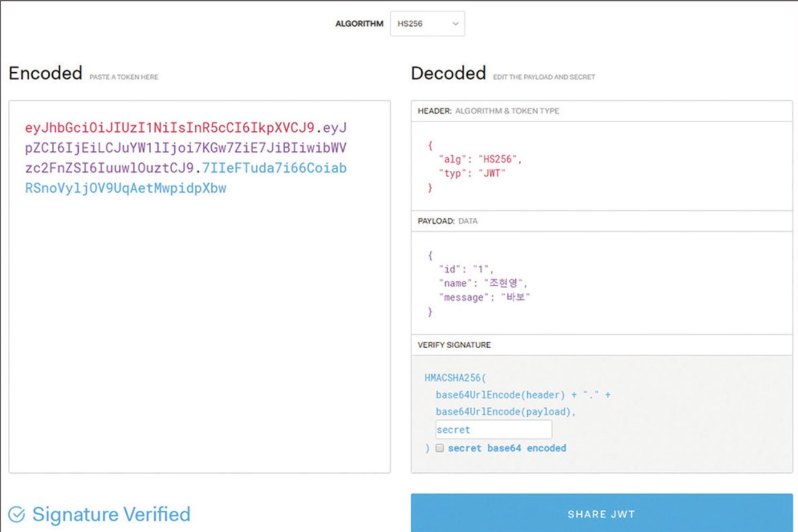This screenshot has width=798, height=532.
Task: Click the PAYLOAD section label
Action: (436, 221)
